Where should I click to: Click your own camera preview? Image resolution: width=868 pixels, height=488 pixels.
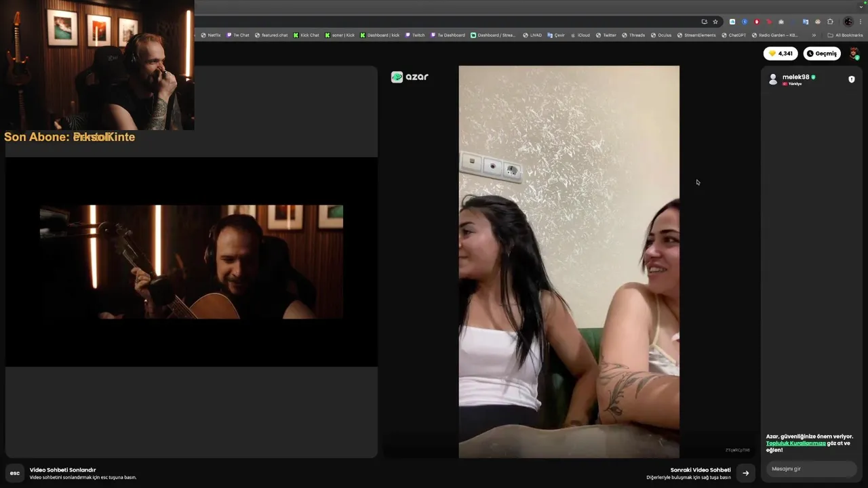[191, 262]
